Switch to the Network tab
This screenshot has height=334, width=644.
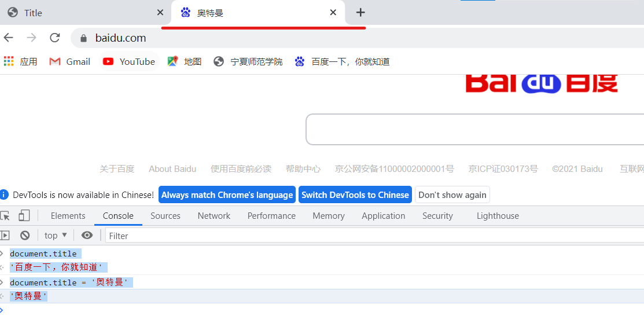pyautogui.click(x=214, y=216)
